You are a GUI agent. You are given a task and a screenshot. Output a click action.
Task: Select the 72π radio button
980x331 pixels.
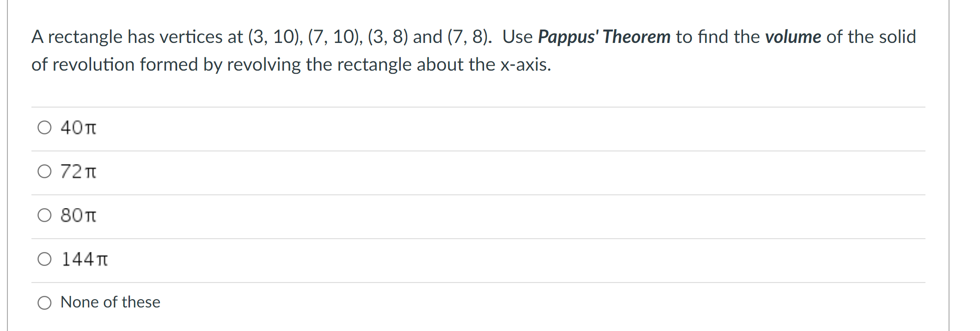pos(44,172)
